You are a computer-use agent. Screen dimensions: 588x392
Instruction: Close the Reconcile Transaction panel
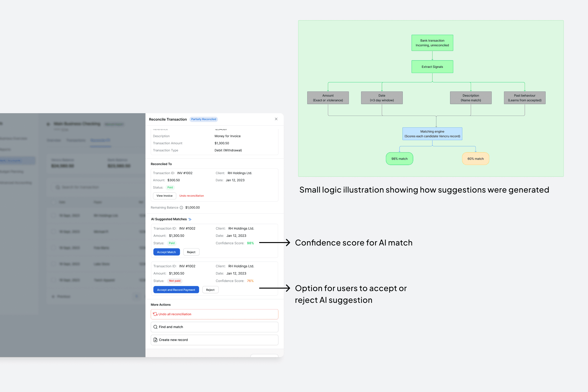[x=276, y=119]
